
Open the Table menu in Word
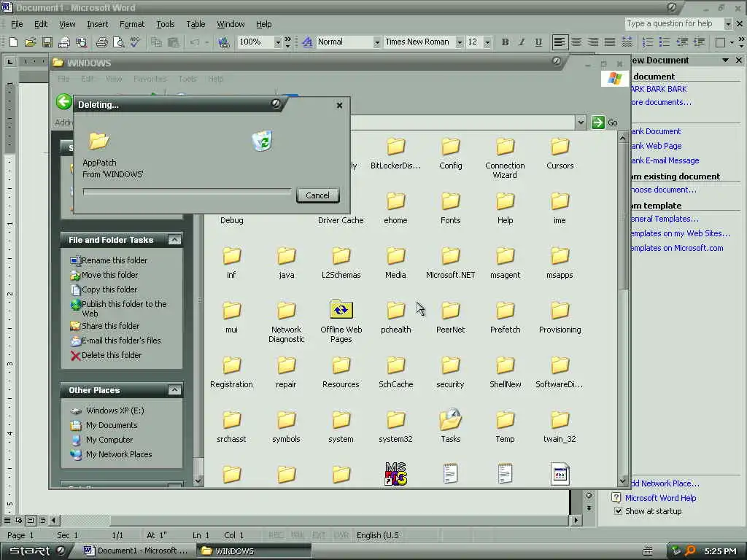pyautogui.click(x=196, y=24)
